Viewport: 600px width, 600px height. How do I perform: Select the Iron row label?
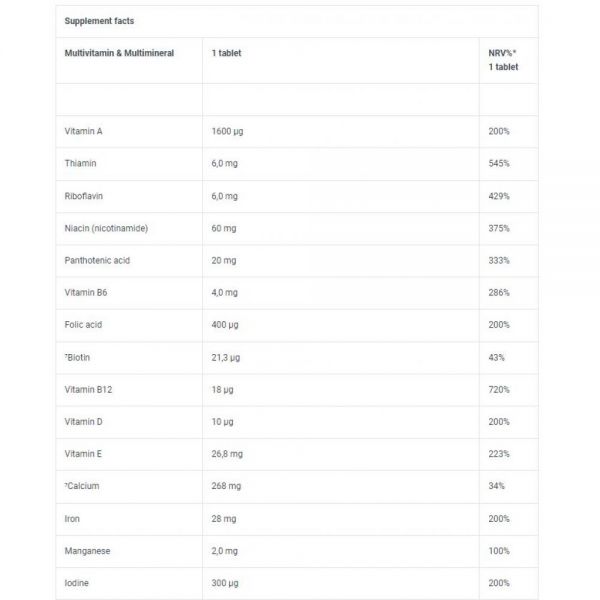click(x=73, y=519)
